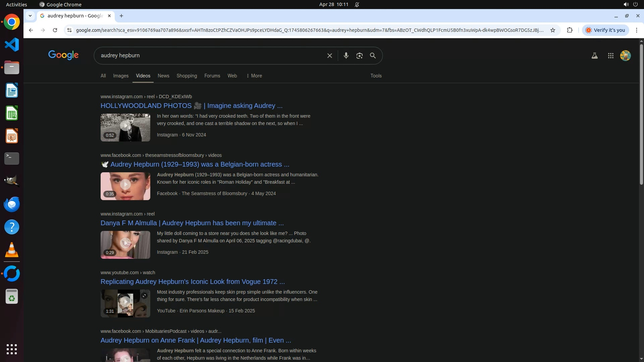The image size is (644, 362).
Task: Open Google Lens image search
Action: (359, 56)
